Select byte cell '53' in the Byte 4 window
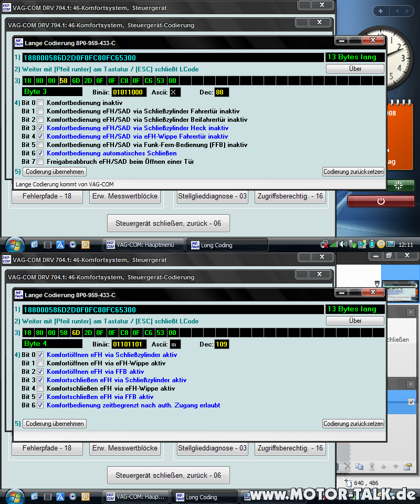420x504 pixels. click(160, 333)
